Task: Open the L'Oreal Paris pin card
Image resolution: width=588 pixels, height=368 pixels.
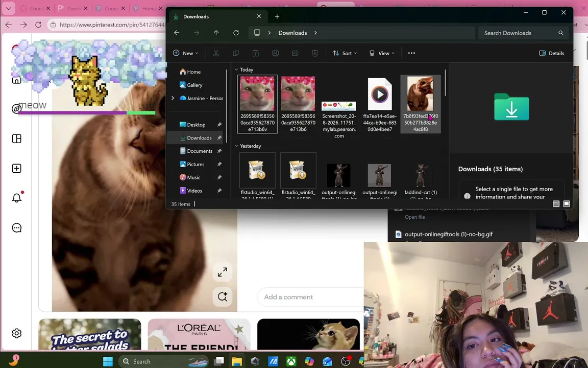Action: pyautogui.click(x=199, y=334)
